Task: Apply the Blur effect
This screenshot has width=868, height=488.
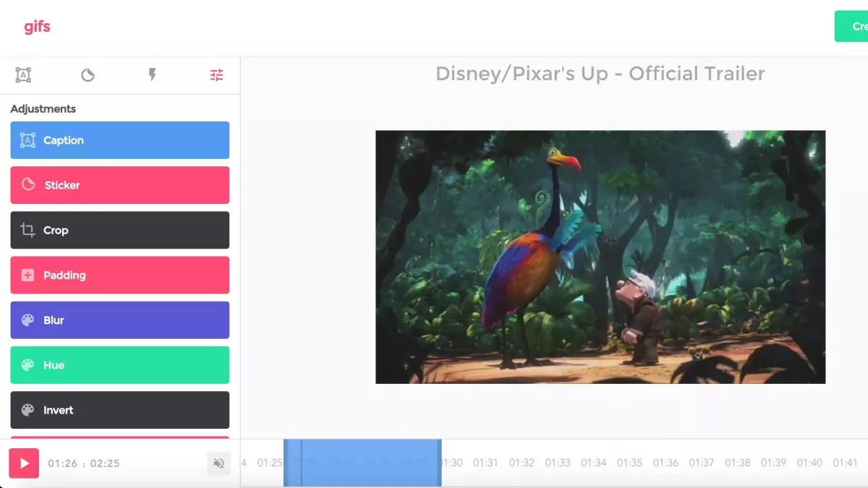Action: [x=120, y=320]
